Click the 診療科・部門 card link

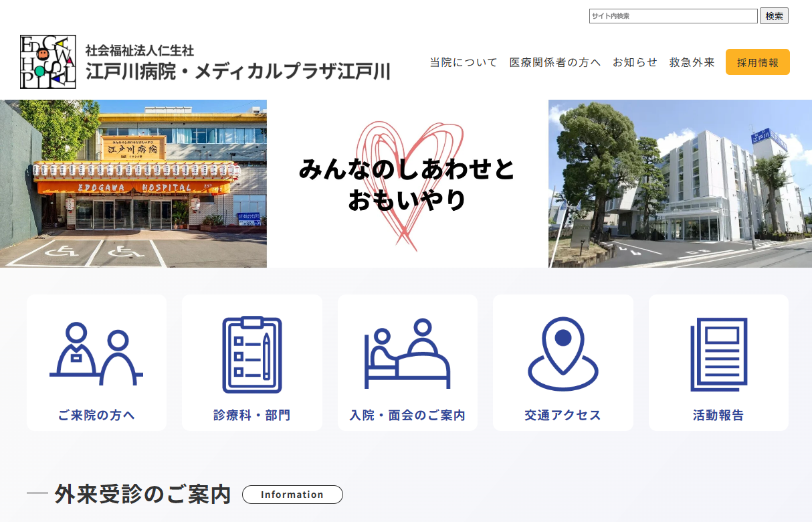[x=252, y=415]
